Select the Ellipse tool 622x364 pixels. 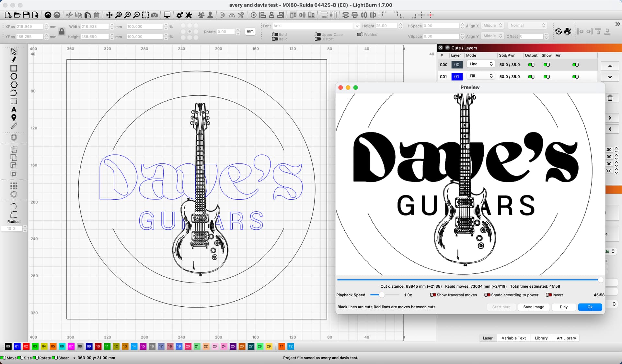(14, 77)
